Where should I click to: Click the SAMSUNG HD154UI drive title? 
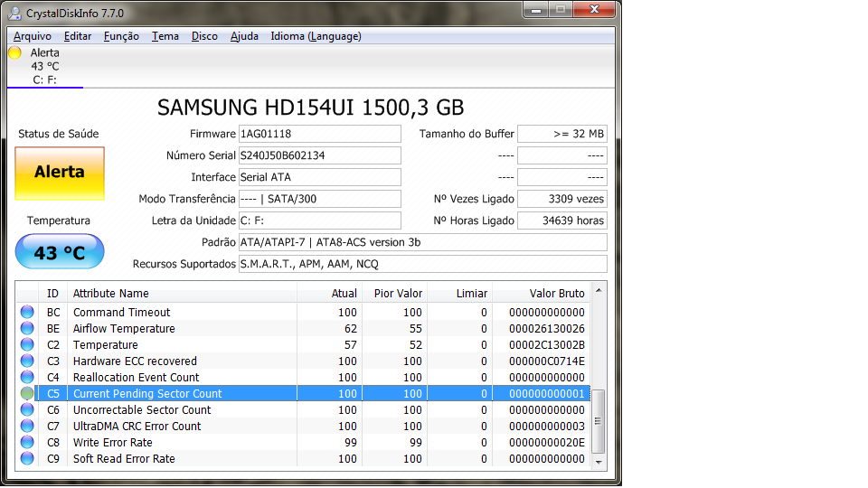tap(310, 108)
